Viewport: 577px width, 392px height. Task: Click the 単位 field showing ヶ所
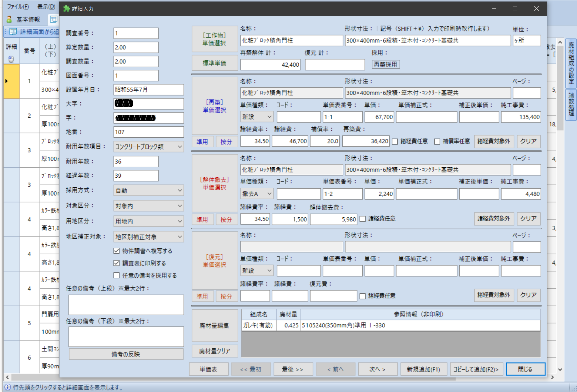(x=527, y=40)
